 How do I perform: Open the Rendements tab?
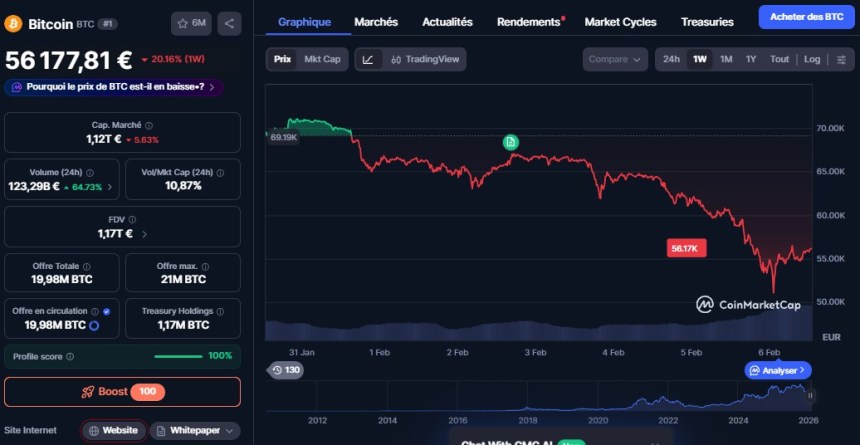tap(529, 22)
